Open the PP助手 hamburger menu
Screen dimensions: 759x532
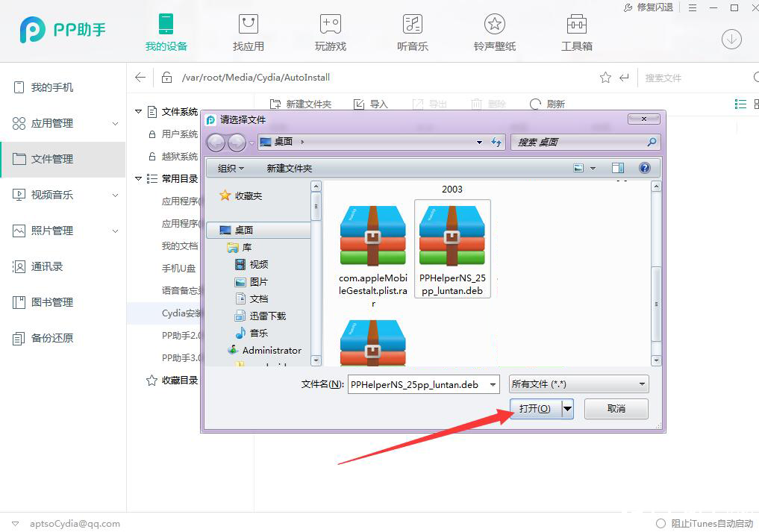693,7
